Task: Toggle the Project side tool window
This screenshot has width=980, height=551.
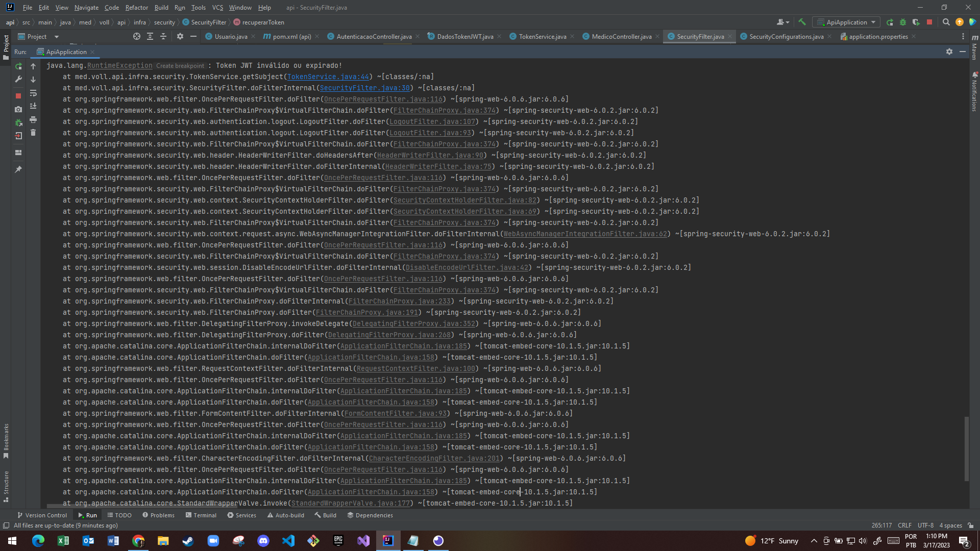Action: 6,47
